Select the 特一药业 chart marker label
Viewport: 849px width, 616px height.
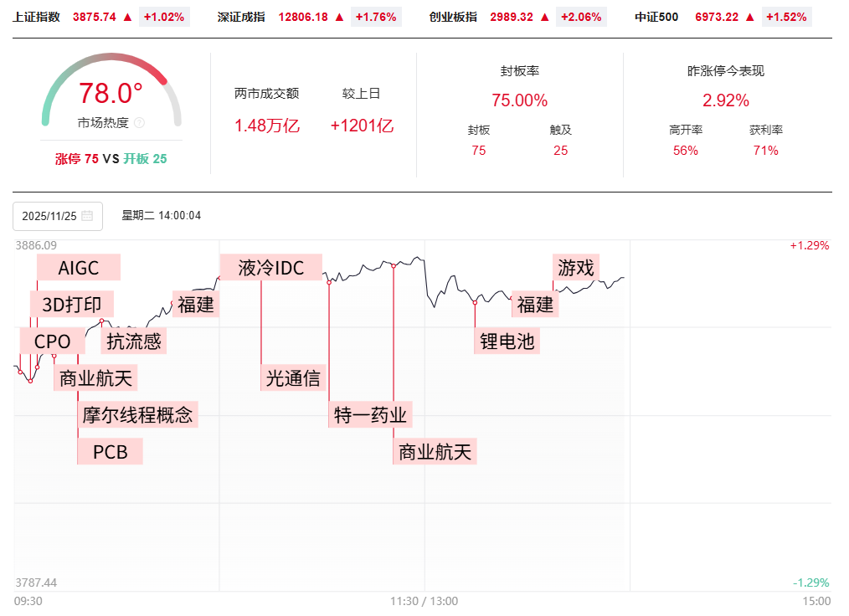370,415
